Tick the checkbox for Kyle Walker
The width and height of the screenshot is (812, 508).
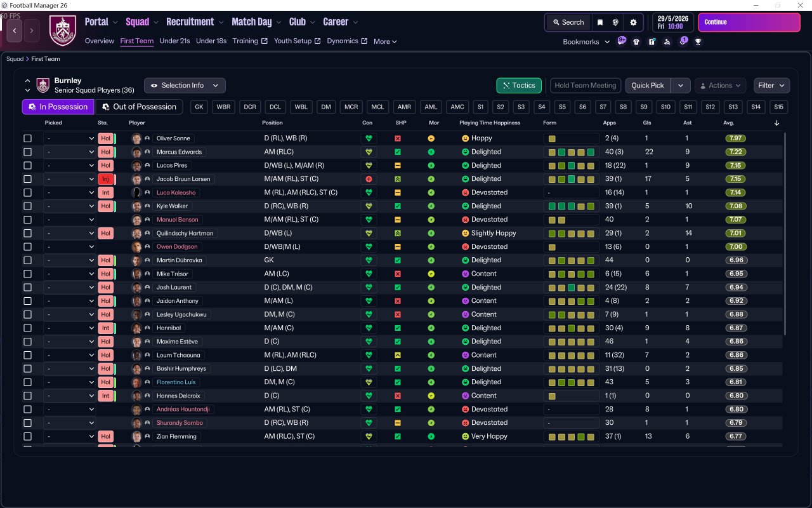coord(27,206)
